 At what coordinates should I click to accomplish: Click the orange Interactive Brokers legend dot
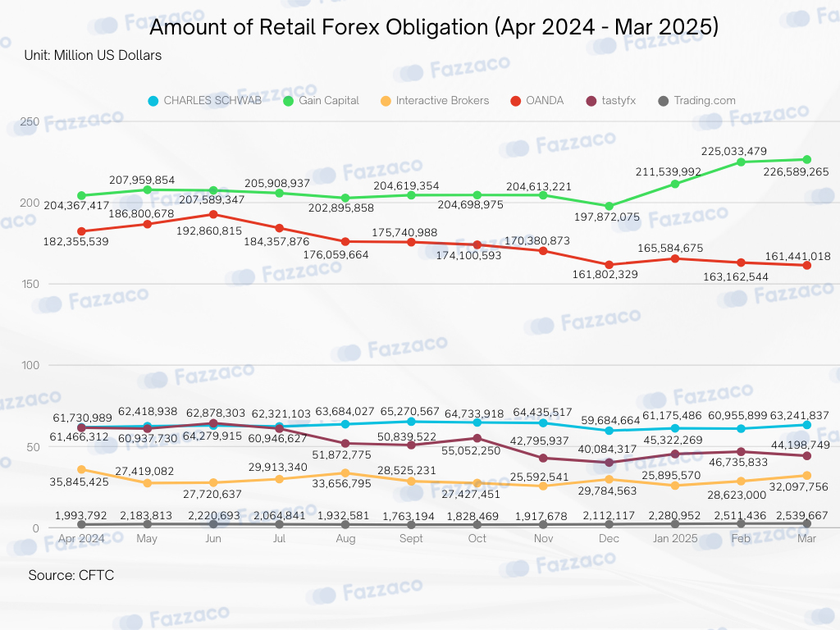coord(386,101)
